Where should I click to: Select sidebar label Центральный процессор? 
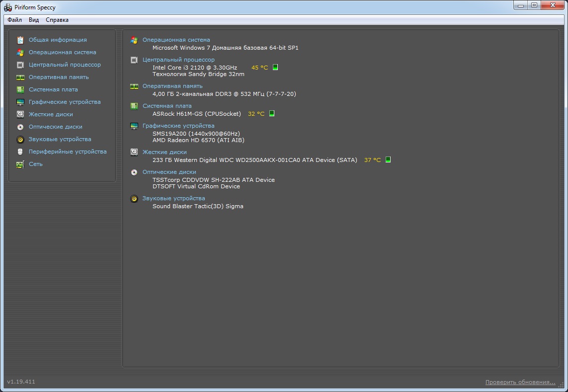(65, 65)
